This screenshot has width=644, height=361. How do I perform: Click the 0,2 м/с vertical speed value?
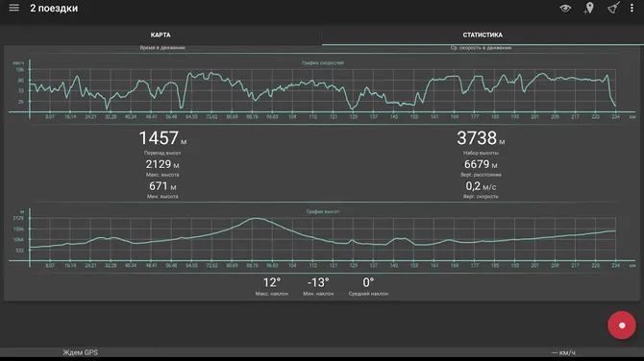coord(481,186)
